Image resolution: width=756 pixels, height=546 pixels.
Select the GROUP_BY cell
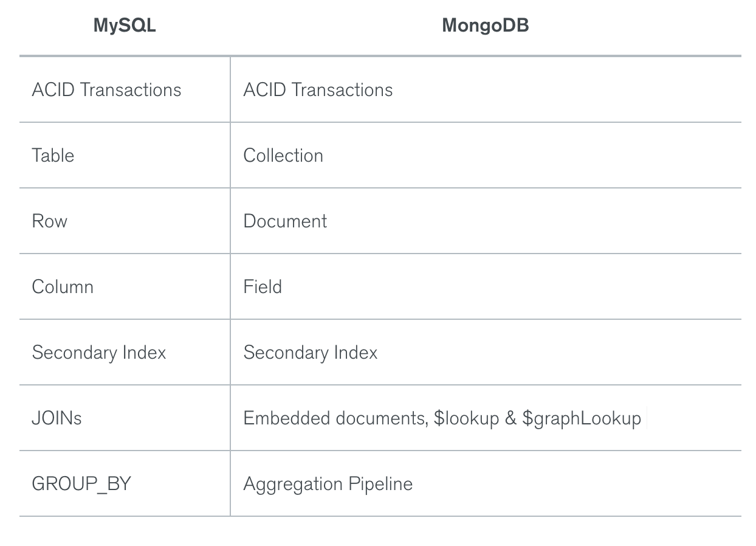click(81, 484)
